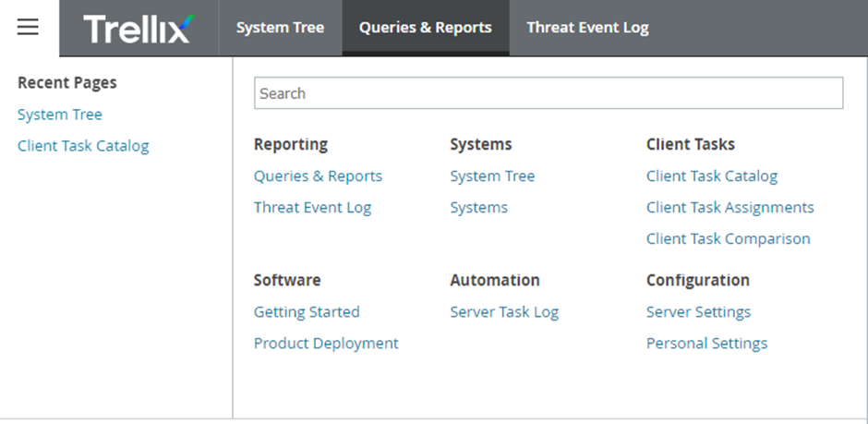This screenshot has width=868, height=424.
Task: Select System Tree under Systems section
Action: pyautogui.click(x=492, y=176)
